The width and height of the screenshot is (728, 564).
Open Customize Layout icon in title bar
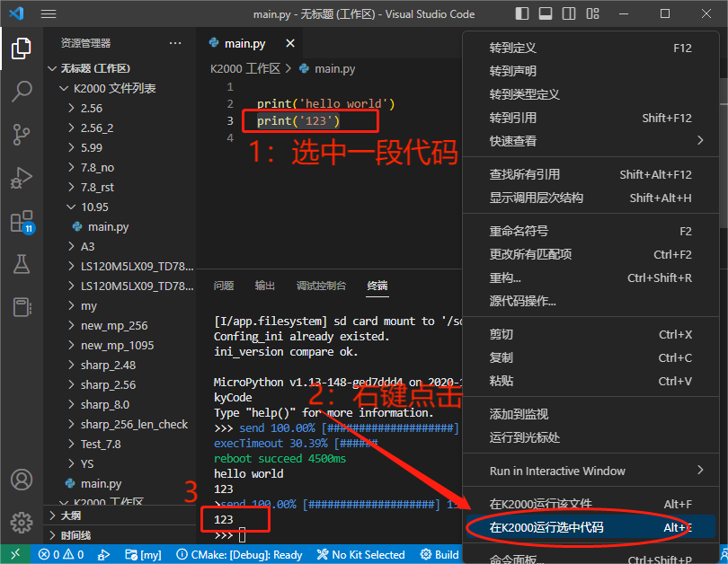(x=592, y=13)
